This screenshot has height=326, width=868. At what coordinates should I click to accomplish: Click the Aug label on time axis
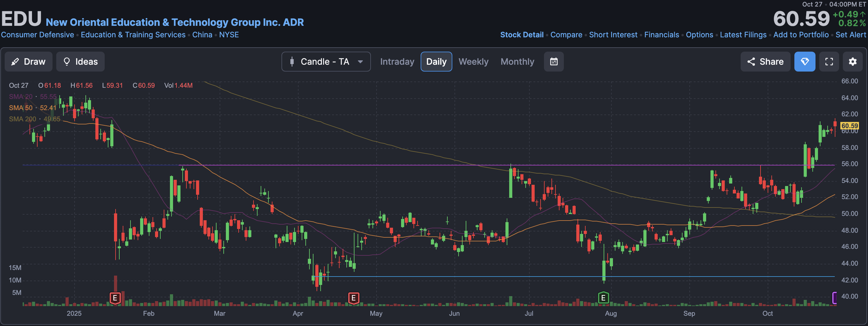click(x=610, y=314)
